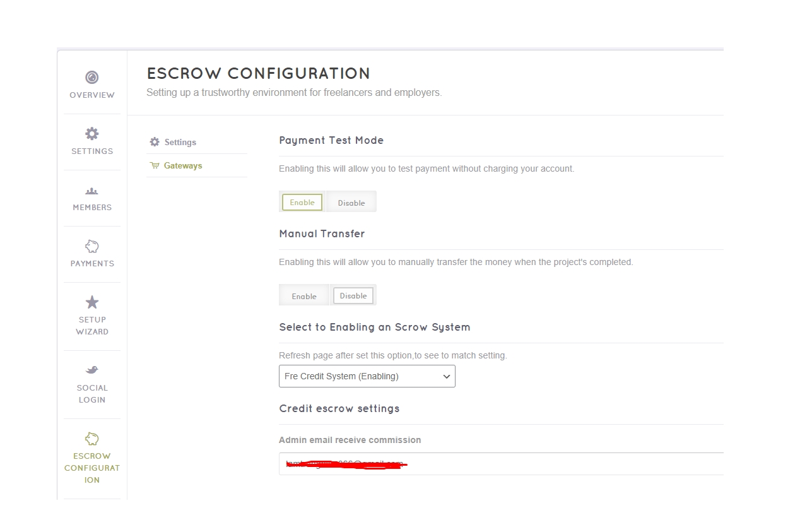Open the Members people icon
The width and height of the screenshot is (812, 532).
tap(92, 191)
